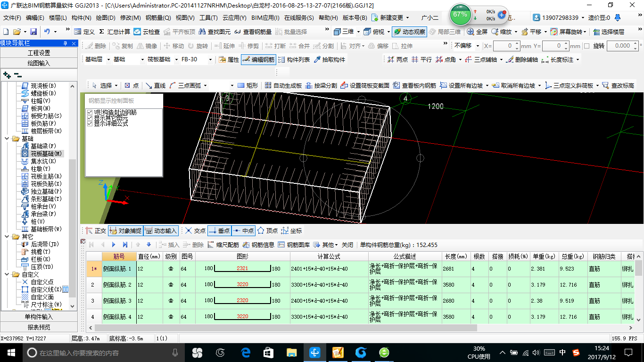644x362 pixels.
Task: Open the 工具(T) menu
Action: pyautogui.click(x=208, y=18)
